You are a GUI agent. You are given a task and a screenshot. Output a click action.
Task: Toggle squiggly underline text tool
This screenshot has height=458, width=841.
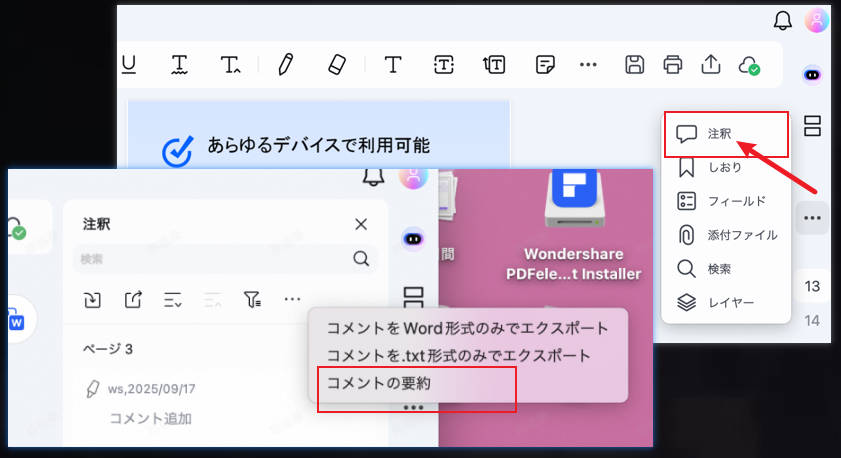tap(180, 65)
